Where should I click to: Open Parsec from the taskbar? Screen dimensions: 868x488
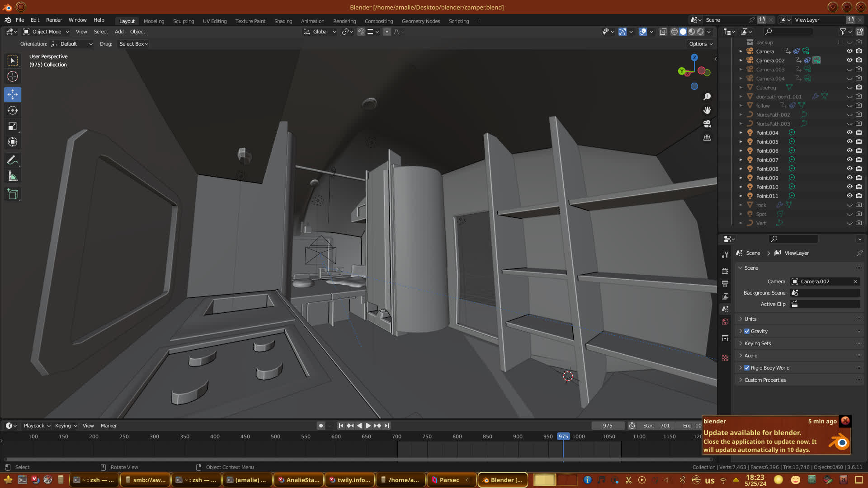pyautogui.click(x=449, y=480)
